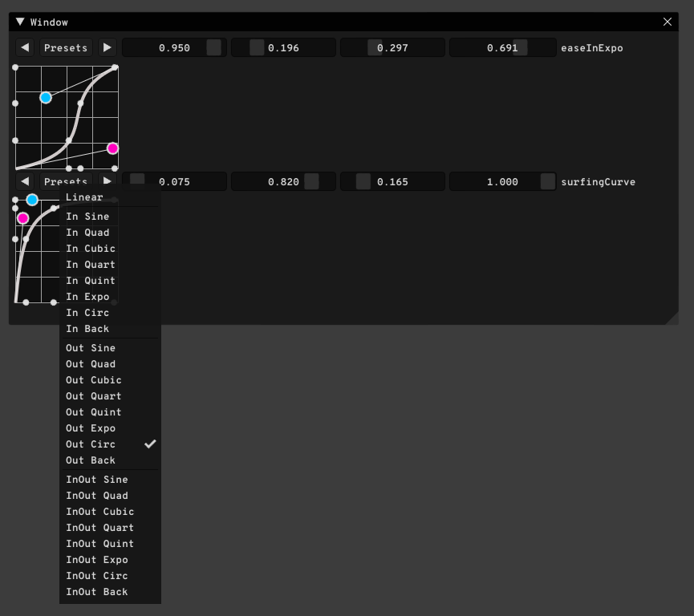Click the 0.196 slider of easeInExpo
The height and width of the screenshot is (616, 694).
[x=283, y=48]
